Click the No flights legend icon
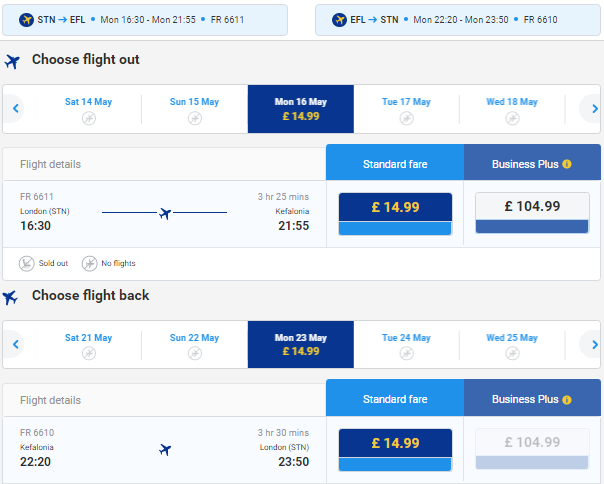The width and height of the screenshot is (604, 484). point(89,264)
